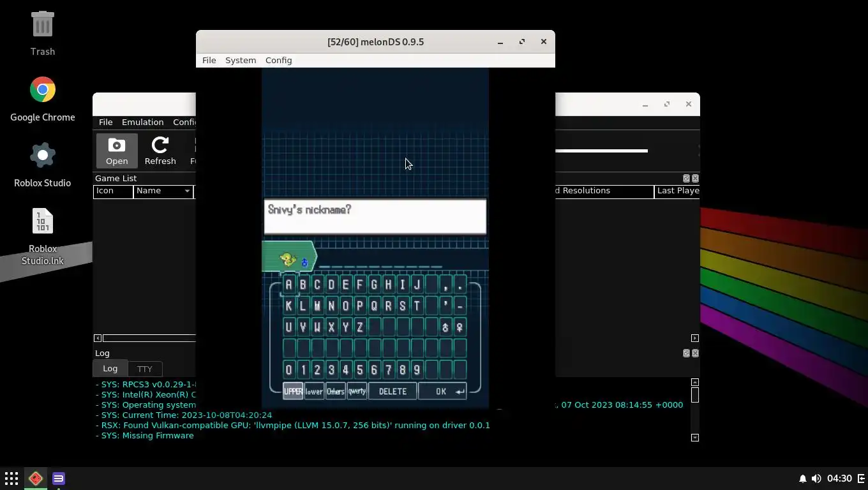This screenshot has width=868, height=490.
Task: Adjust the RPCS3 icon size slider
Action: 601,151
